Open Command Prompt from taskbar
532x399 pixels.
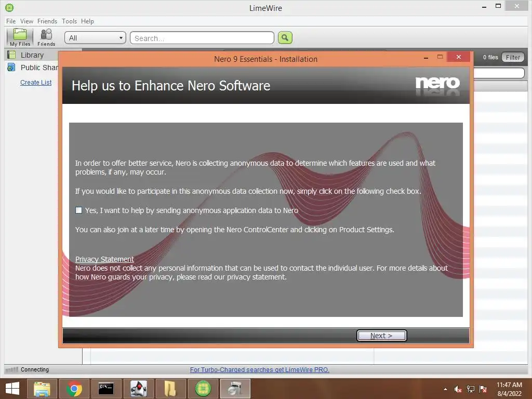tap(106, 389)
